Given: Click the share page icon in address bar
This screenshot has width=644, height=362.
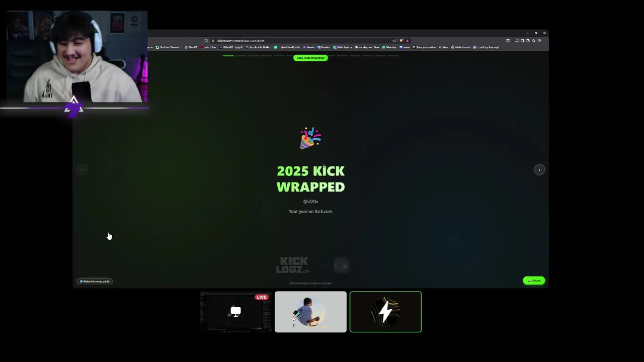Looking at the screenshot, I should pyautogui.click(x=394, y=41).
